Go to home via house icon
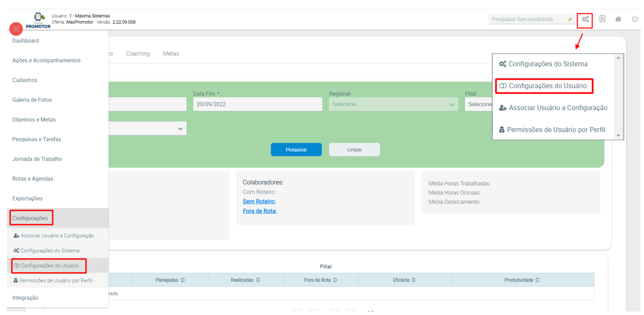644x315 pixels. click(618, 19)
